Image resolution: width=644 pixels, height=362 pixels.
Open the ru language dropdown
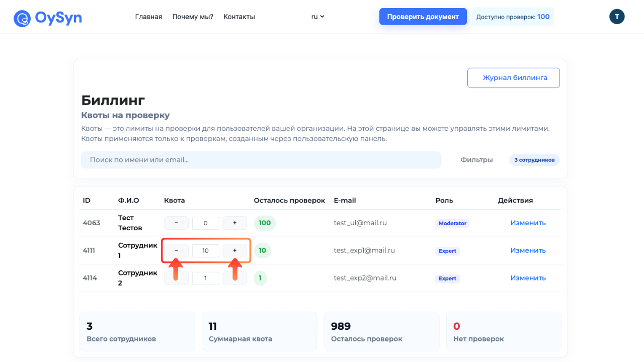pos(317,17)
